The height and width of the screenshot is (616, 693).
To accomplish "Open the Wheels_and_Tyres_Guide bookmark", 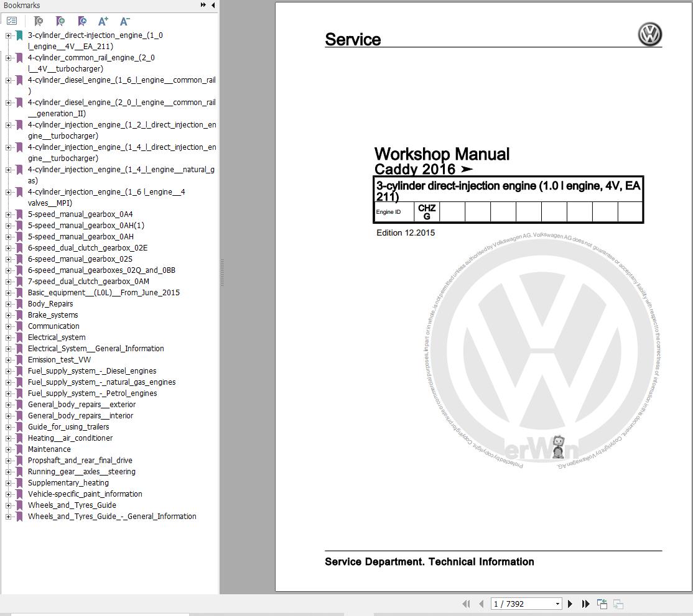I will point(72,505).
